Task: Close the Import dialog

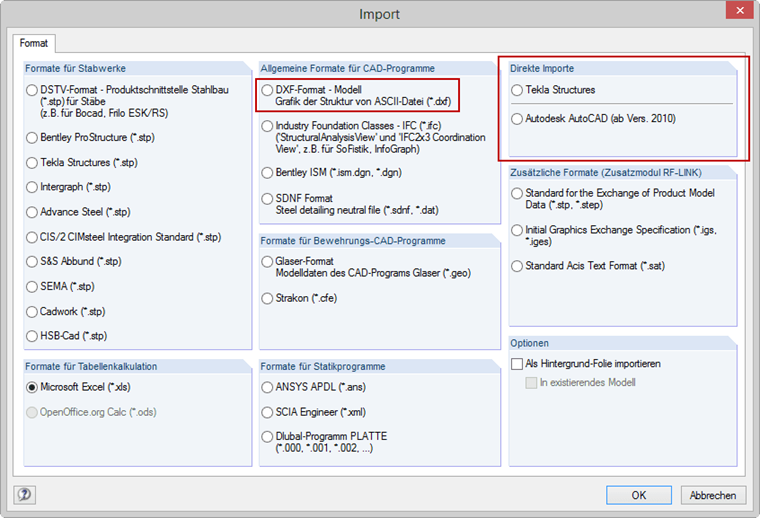Action: [740, 10]
